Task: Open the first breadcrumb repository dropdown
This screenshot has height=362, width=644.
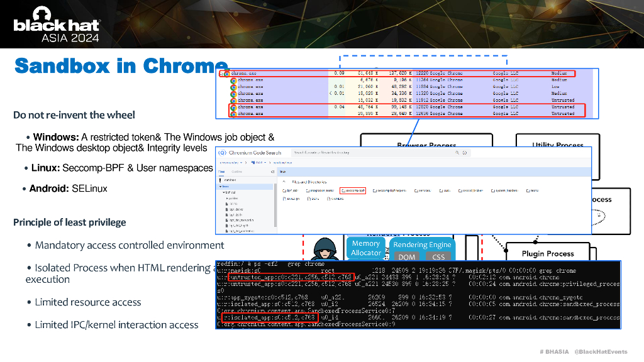Action: tap(231, 163)
